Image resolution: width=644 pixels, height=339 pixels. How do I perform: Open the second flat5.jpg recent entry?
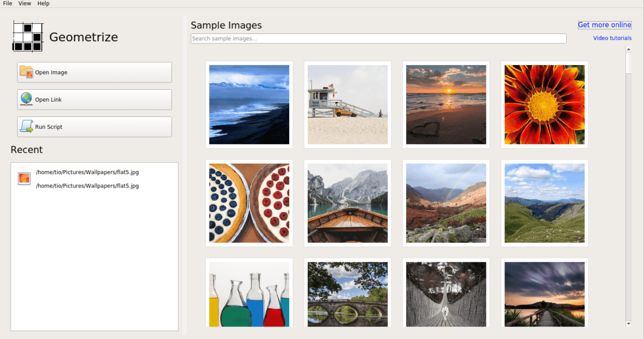click(x=87, y=186)
